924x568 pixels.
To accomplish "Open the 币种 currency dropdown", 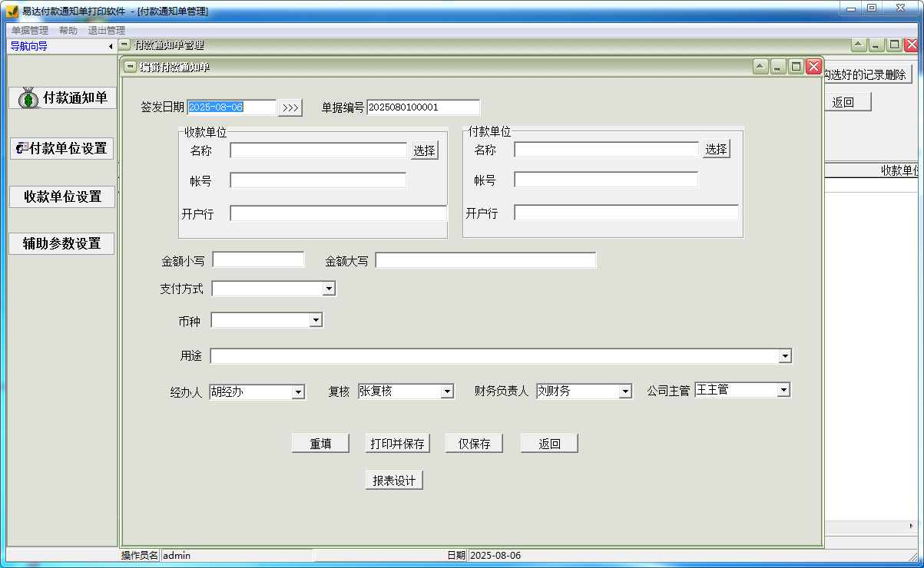I will point(316,319).
